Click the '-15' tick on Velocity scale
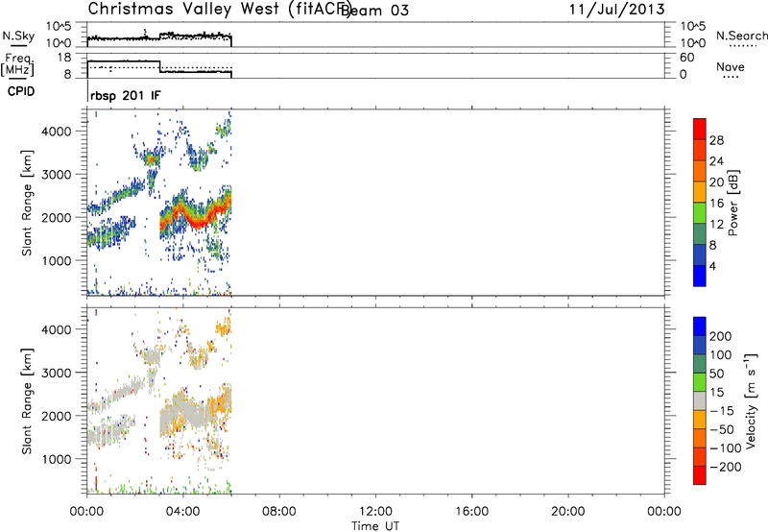 coord(722,410)
